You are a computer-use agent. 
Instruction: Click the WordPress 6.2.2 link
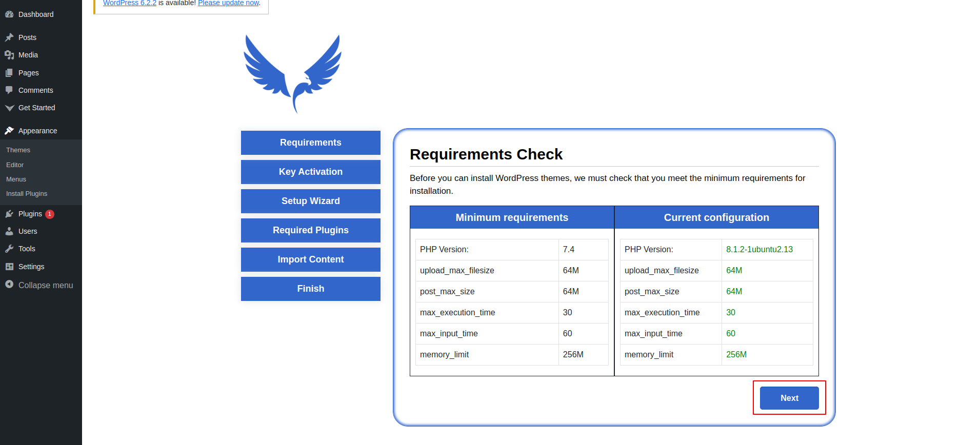point(130,3)
